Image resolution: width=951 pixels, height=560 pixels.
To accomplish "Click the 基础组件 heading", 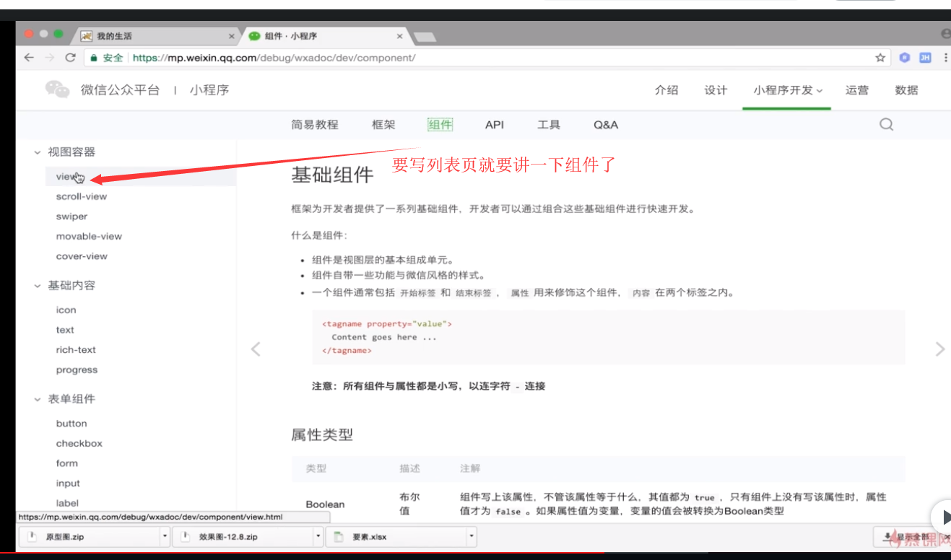I will pos(332,175).
